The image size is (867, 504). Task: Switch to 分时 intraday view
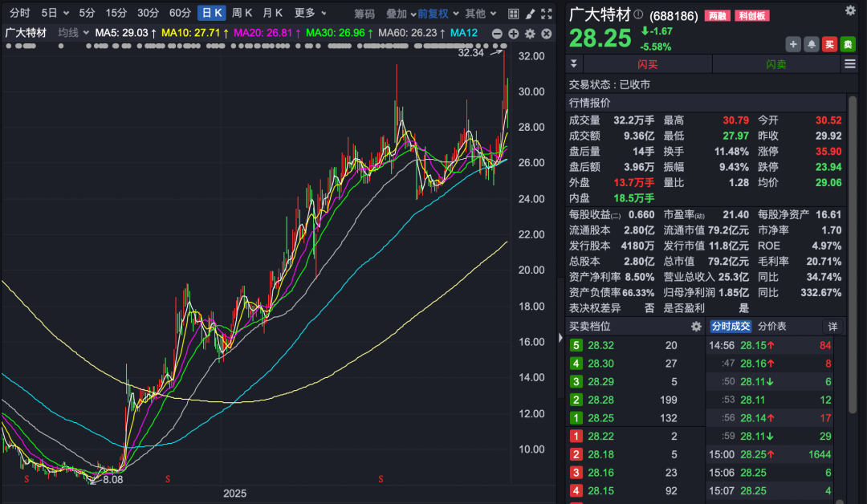pos(20,14)
